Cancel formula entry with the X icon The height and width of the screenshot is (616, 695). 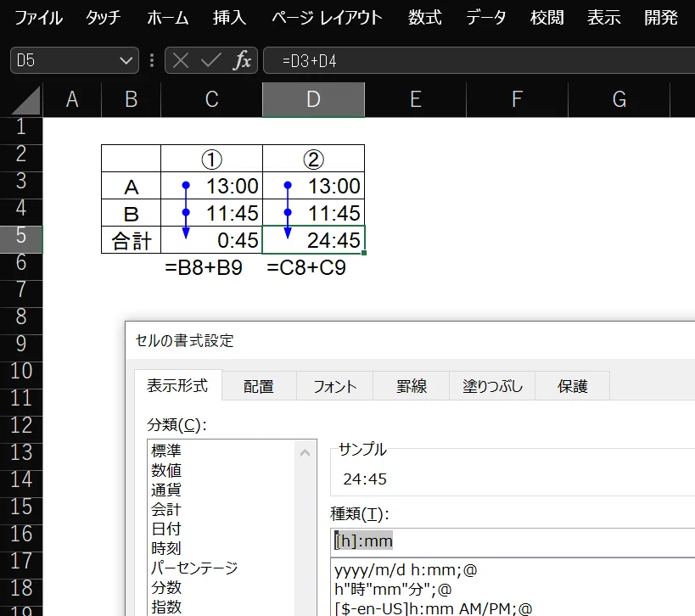[x=181, y=60]
